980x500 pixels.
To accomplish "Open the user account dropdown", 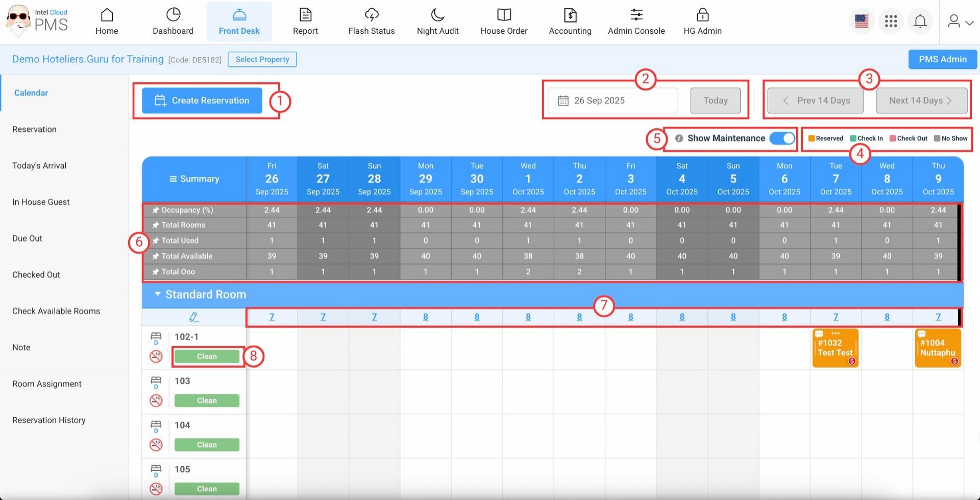I will pos(960,21).
